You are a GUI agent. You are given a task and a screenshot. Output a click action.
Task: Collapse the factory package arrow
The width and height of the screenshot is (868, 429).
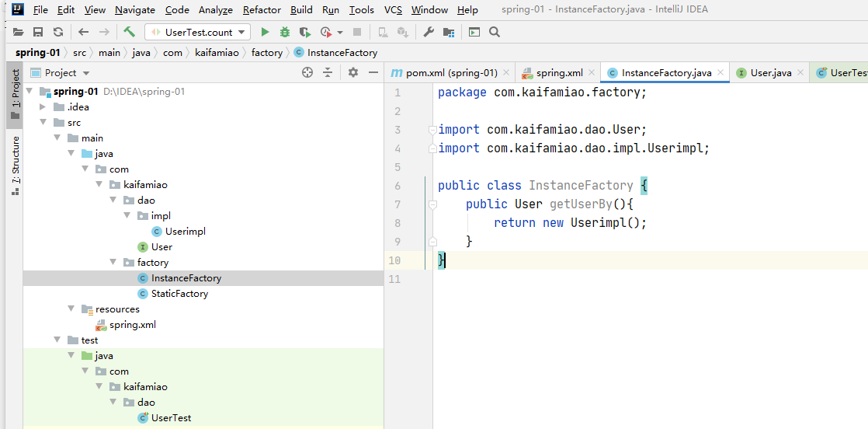[x=113, y=262]
